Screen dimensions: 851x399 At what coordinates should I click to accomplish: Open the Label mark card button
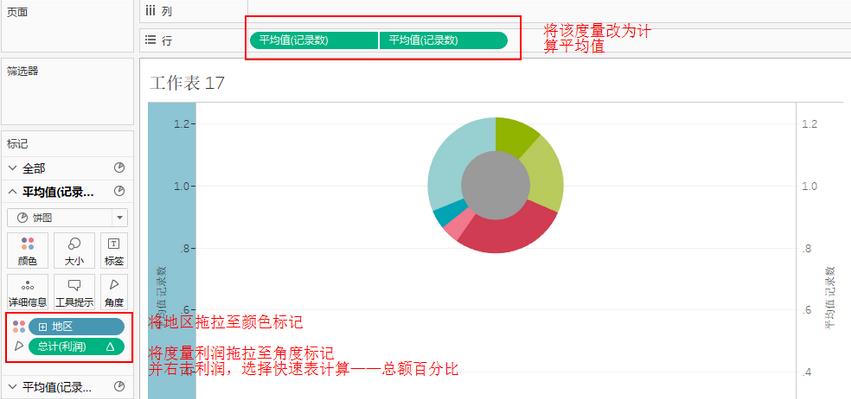pos(114,250)
